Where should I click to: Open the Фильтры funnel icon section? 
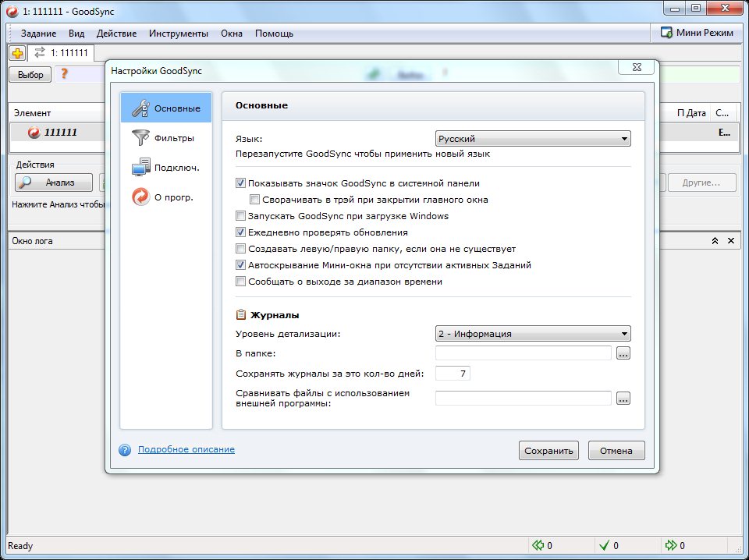[140, 138]
